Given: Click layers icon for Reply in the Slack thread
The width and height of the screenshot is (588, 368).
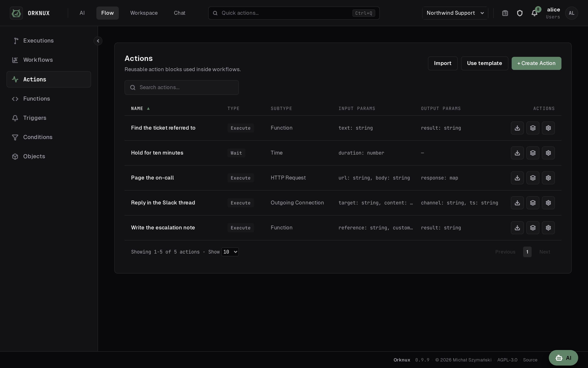Looking at the screenshot, I should [533, 203].
